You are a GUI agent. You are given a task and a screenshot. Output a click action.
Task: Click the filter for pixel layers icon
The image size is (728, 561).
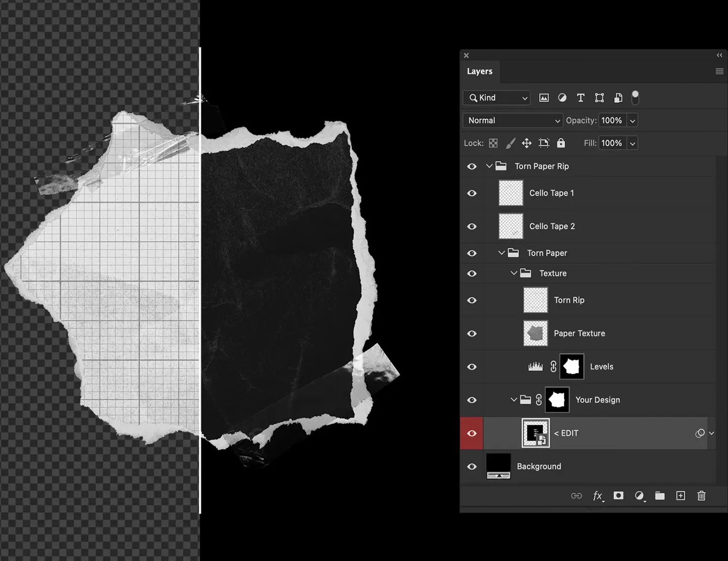coord(543,98)
